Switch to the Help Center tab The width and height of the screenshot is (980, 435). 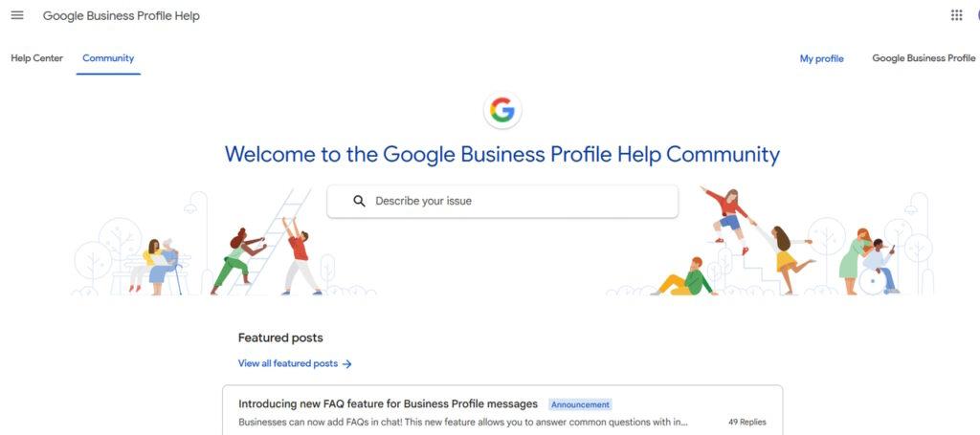[37, 58]
